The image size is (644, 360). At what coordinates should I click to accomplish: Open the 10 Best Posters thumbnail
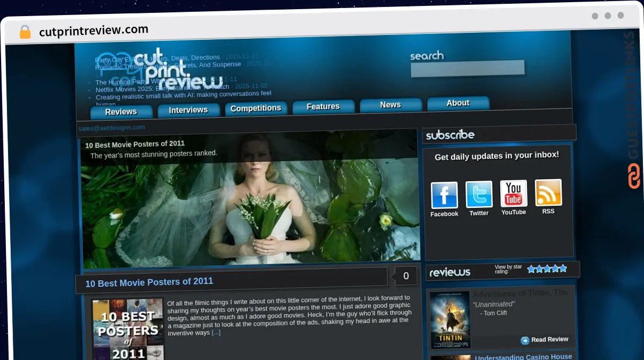[x=127, y=329]
